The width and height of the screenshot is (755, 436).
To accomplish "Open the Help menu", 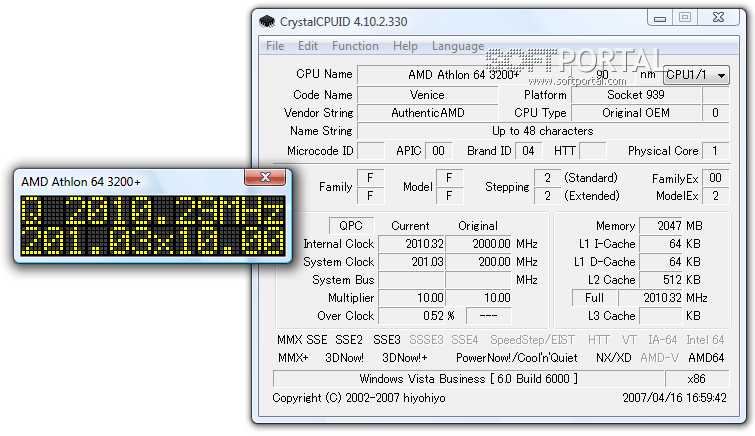I will [x=405, y=46].
